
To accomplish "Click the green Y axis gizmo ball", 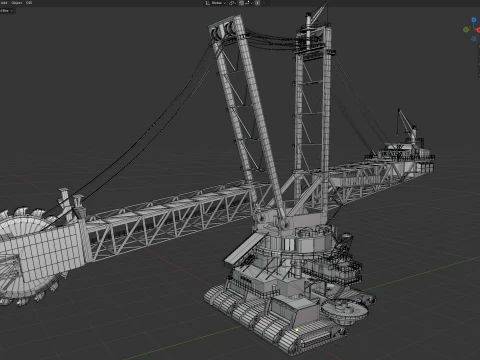I will 466,30.
